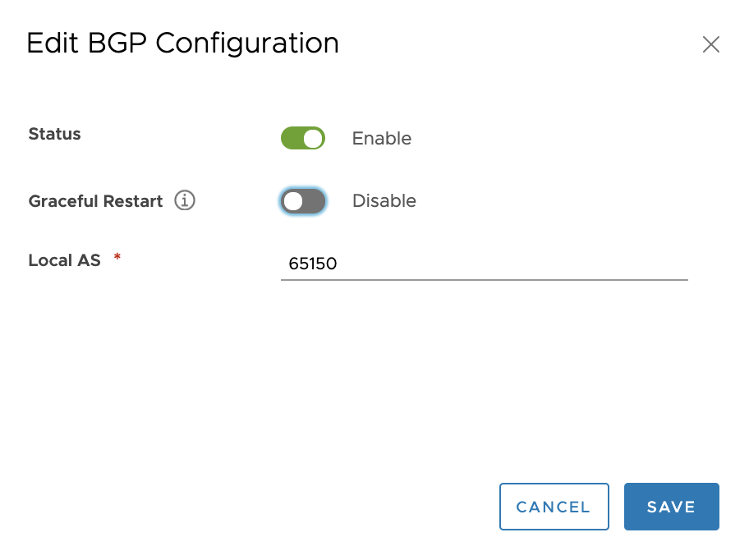
Task: Click the Local AS field label
Action: click(65, 260)
